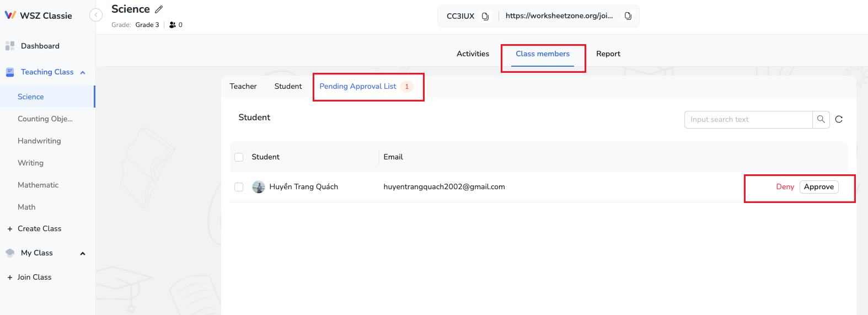Viewport: 868px width, 315px height.
Task: Select the Student sub-tab
Action: click(x=288, y=86)
